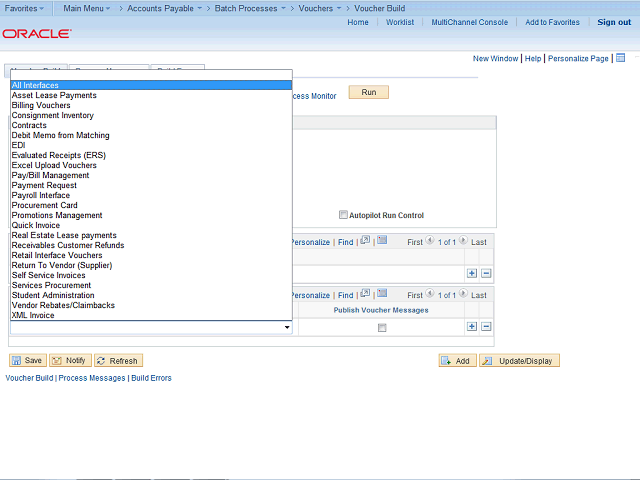Download lower grid to spreadsheet icon

[382, 293]
